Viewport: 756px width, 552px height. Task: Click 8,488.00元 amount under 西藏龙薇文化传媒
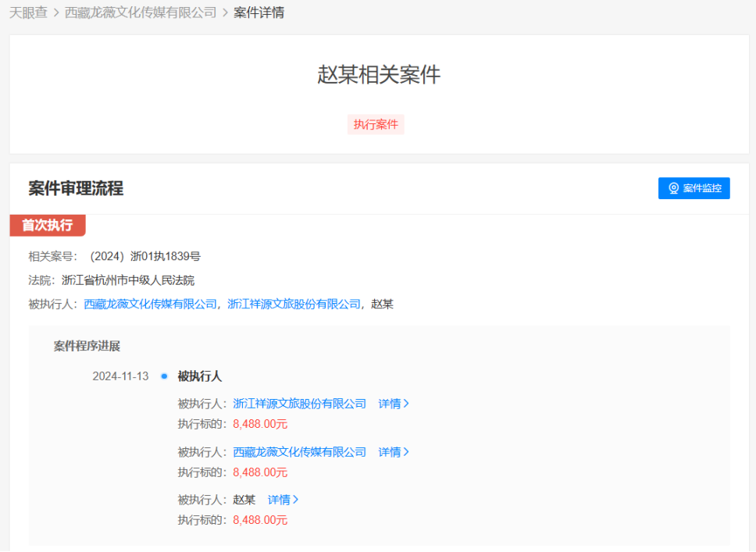[260, 472]
